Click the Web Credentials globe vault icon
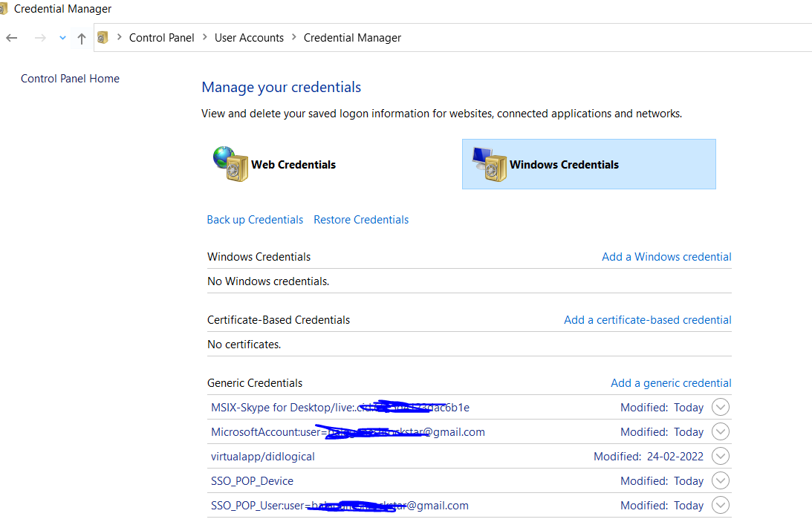Viewport: 812px width, 522px height. (230, 164)
